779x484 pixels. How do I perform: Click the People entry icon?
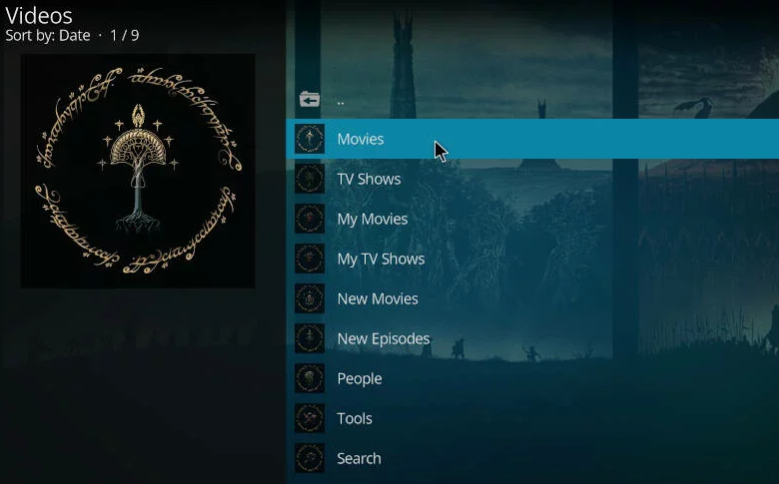(310, 378)
